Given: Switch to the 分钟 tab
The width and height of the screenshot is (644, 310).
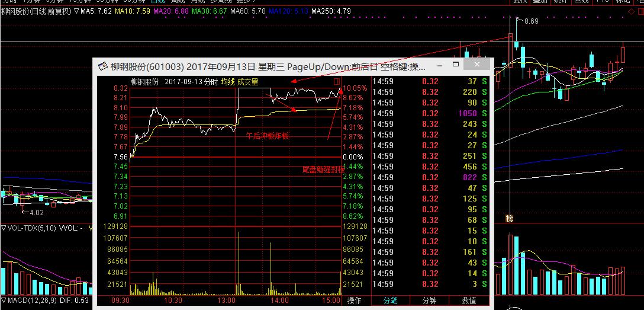Looking at the screenshot, I should 430,301.
